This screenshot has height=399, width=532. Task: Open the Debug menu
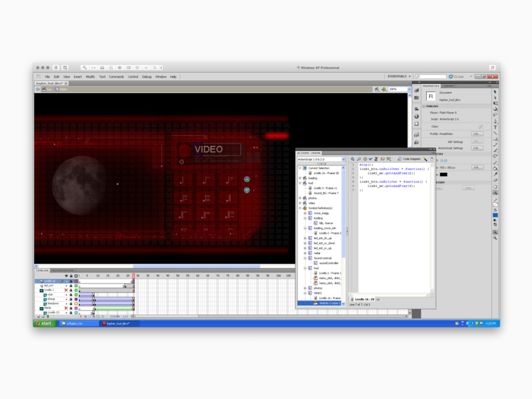[147, 77]
